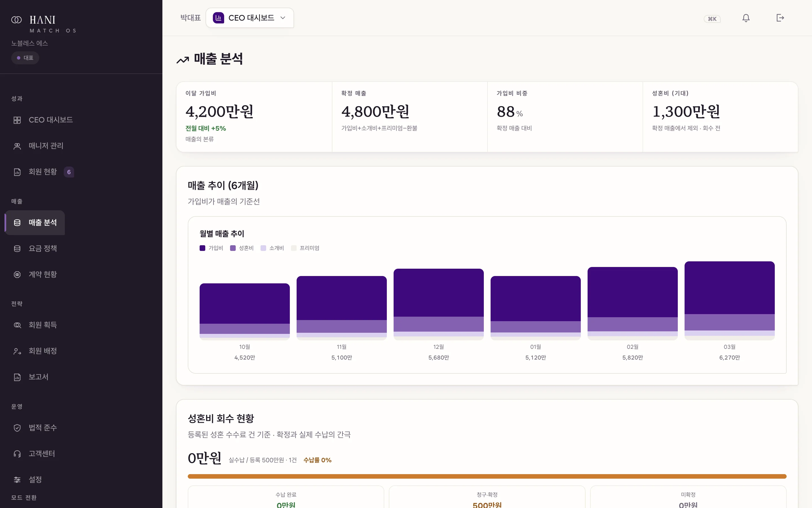Click the purple chart icon in dropdown
Viewport: 812px width, 508px height.
219,18
